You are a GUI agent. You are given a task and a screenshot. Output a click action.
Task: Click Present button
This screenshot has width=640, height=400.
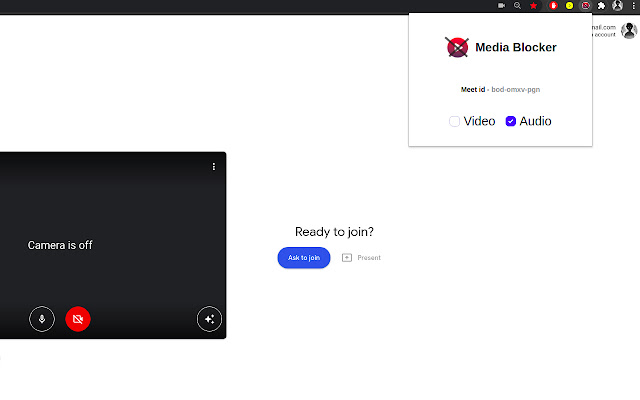tap(361, 258)
